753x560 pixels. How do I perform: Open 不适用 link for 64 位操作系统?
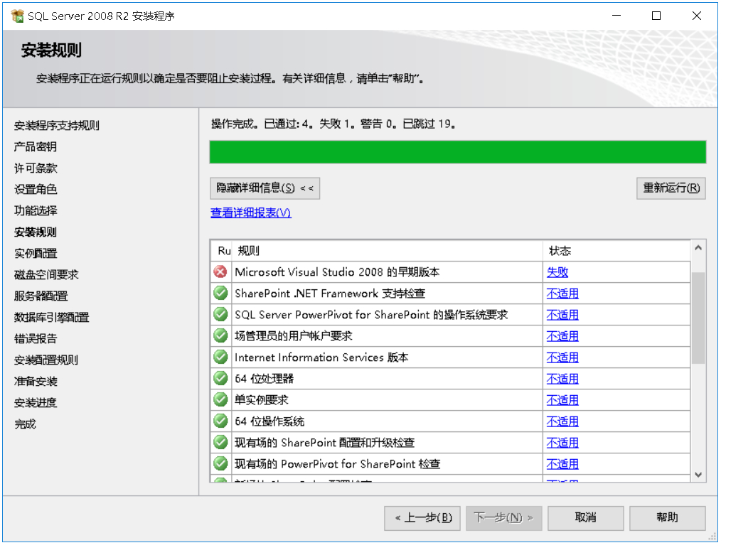[562, 421]
